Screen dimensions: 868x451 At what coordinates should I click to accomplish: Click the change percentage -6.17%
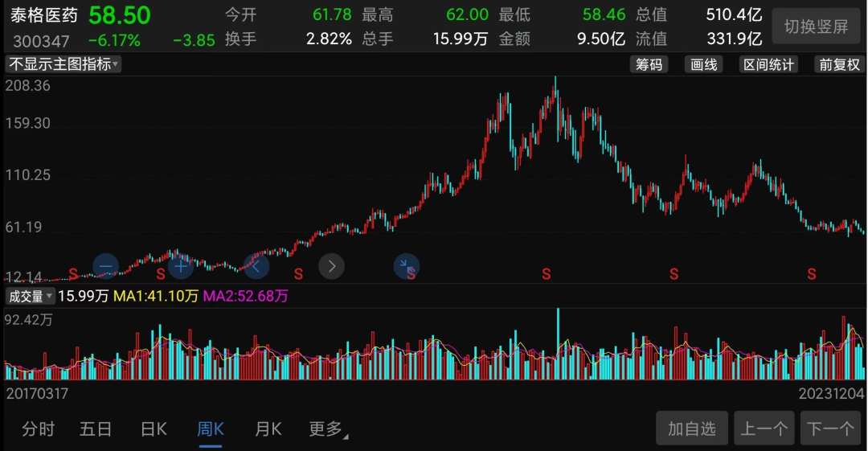(x=114, y=40)
